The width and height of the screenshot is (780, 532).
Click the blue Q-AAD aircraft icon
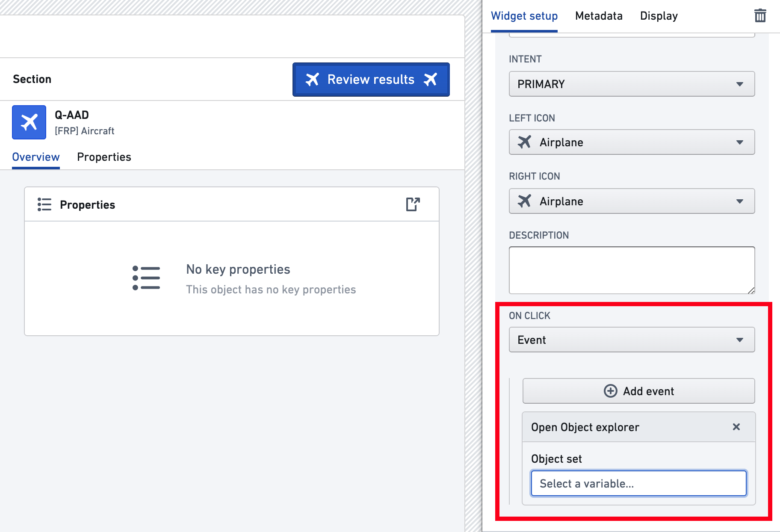coord(29,122)
